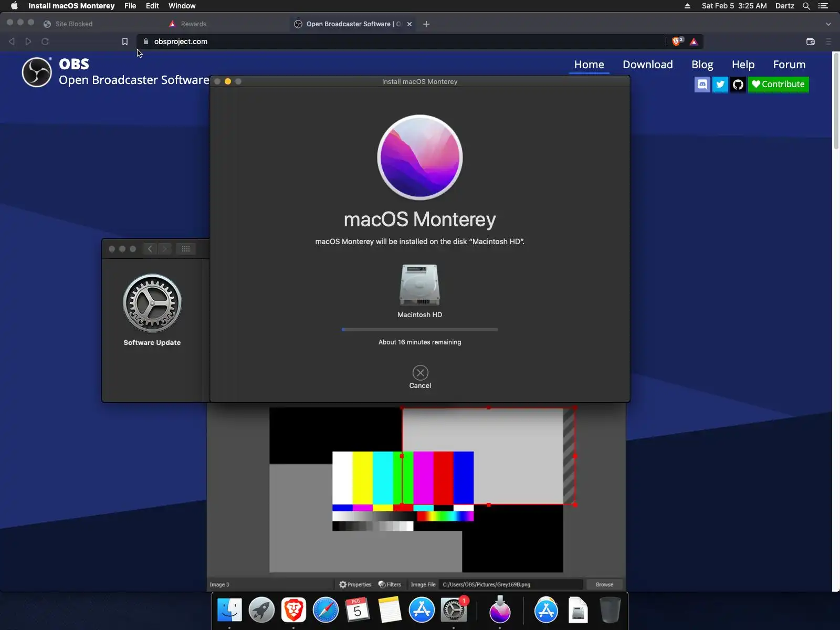Click the Software Update gear icon
840x630 pixels.
tap(152, 303)
